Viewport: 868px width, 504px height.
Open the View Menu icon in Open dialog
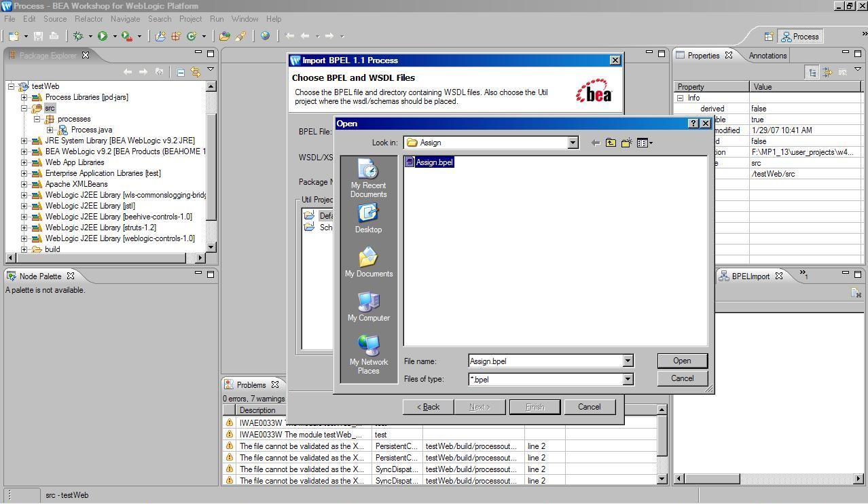point(645,143)
